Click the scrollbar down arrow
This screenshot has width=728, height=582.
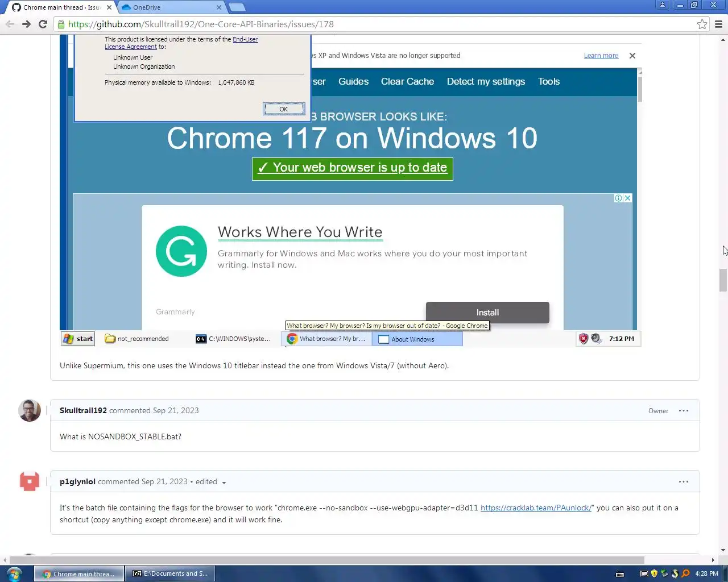pos(723,550)
